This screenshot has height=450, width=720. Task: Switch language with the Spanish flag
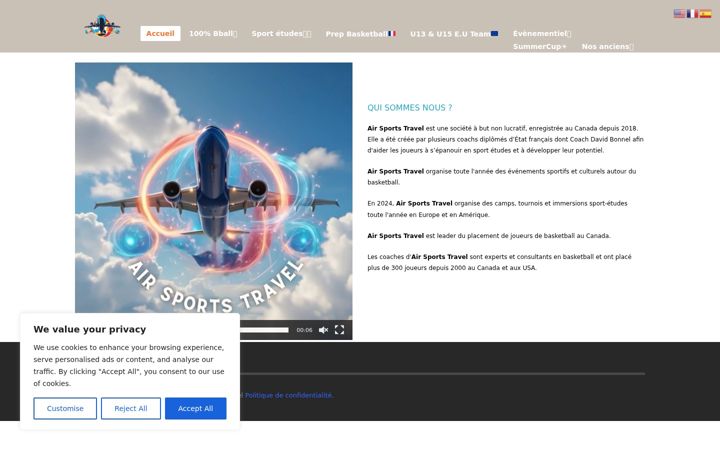click(706, 14)
